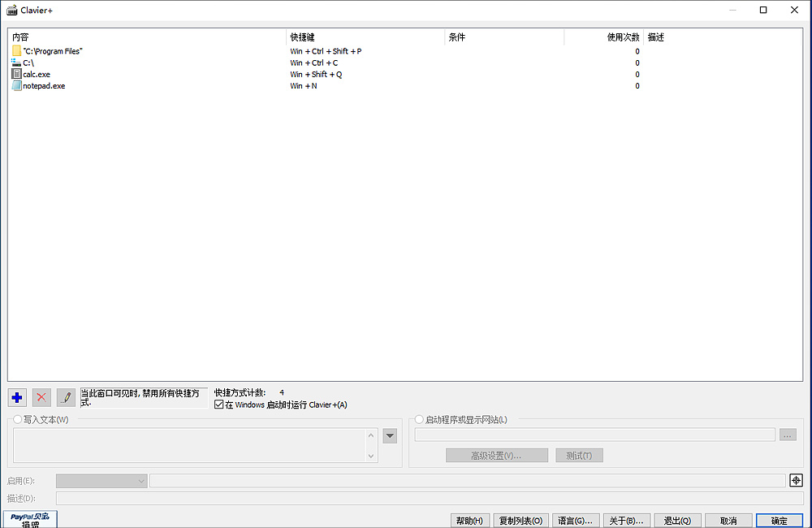This screenshot has width=812, height=528.
Task: Select the notepad.exe list entry text
Action: tap(44, 85)
